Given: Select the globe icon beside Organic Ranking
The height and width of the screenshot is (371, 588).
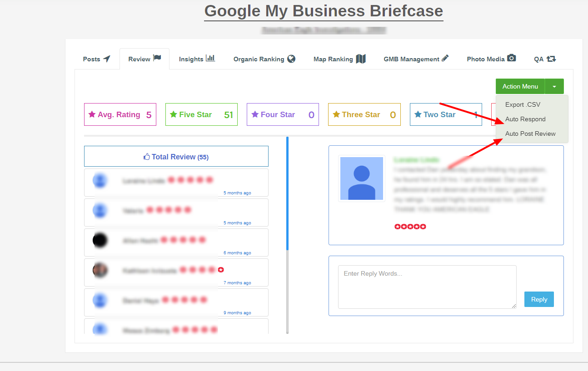Looking at the screenshot, I should coord(291,59).
